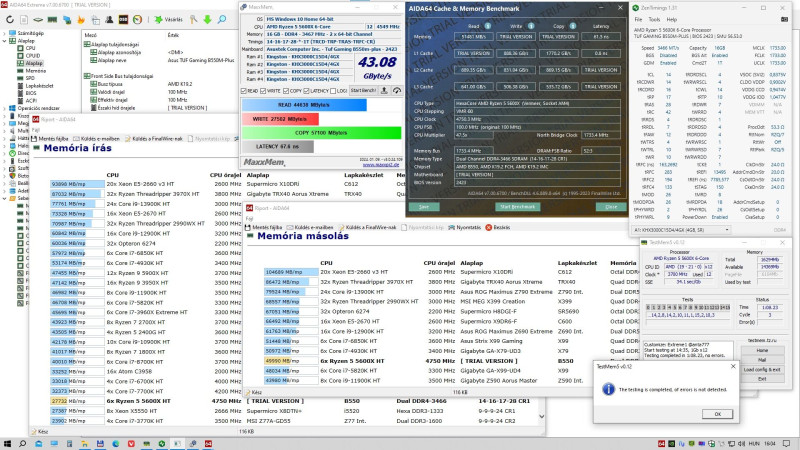800x450 pixels.
Task: Click scroll-down arrow in Memória írás report
Action: 541,417
